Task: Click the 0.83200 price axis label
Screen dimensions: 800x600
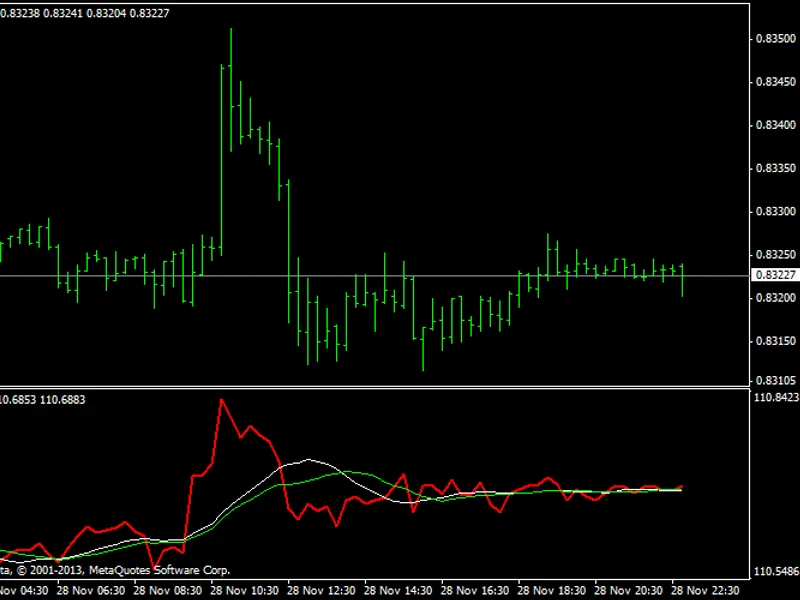Action: click(x=776, y=297)
